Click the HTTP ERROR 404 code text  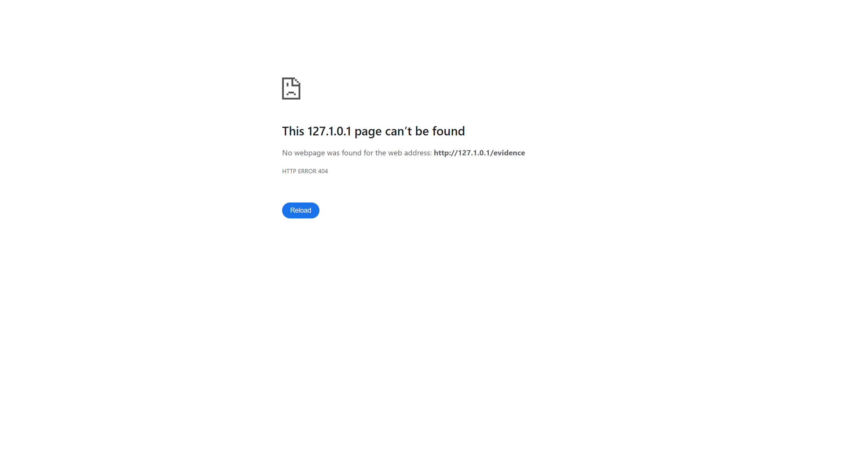(305, 171)
